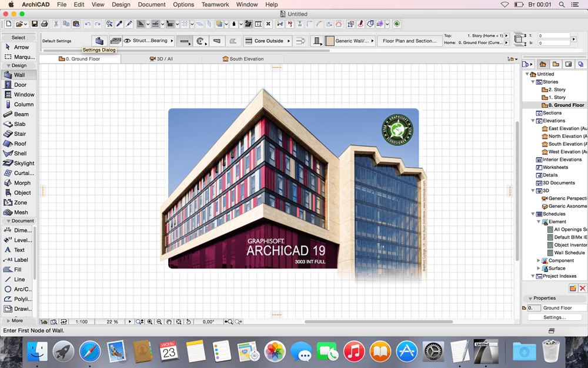
Task: Click the Generic Wall building material swatch
Action: (x=330, y=41)
